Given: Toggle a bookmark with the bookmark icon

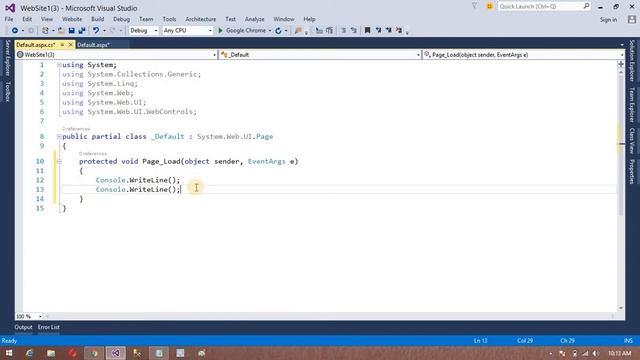Looking at the screenshot, I should coord(367,31).
